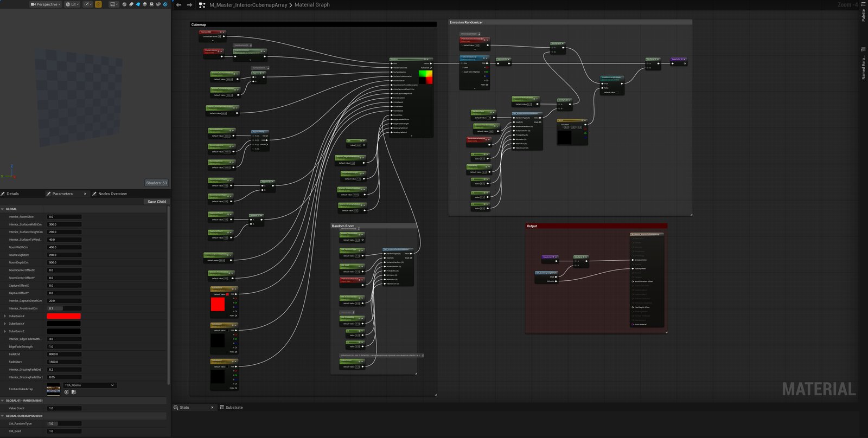Select the red Output comment header
This screenshot has width=868, height=438.
[x=596, y=226]
